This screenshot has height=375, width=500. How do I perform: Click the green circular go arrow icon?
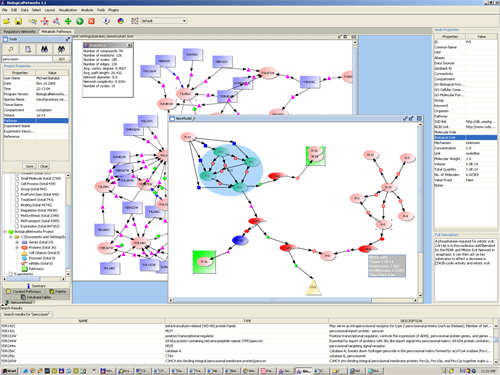coord(80,21)
